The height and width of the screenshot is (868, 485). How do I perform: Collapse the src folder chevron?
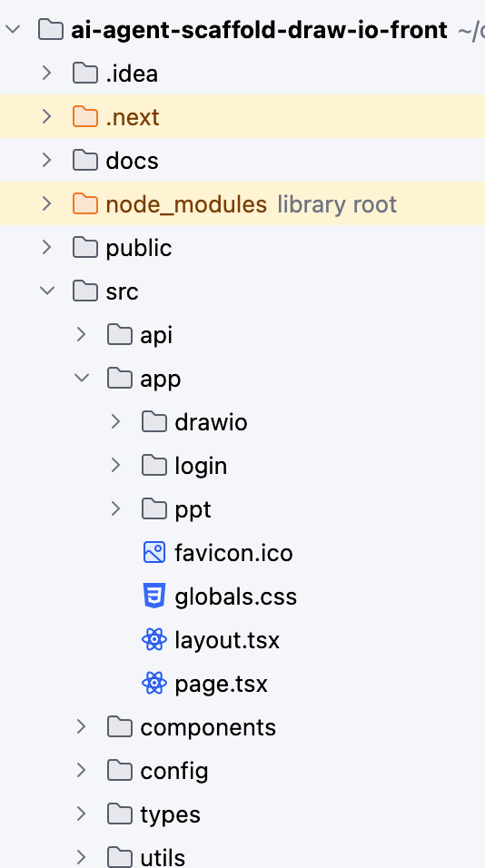tap(47, 291)
